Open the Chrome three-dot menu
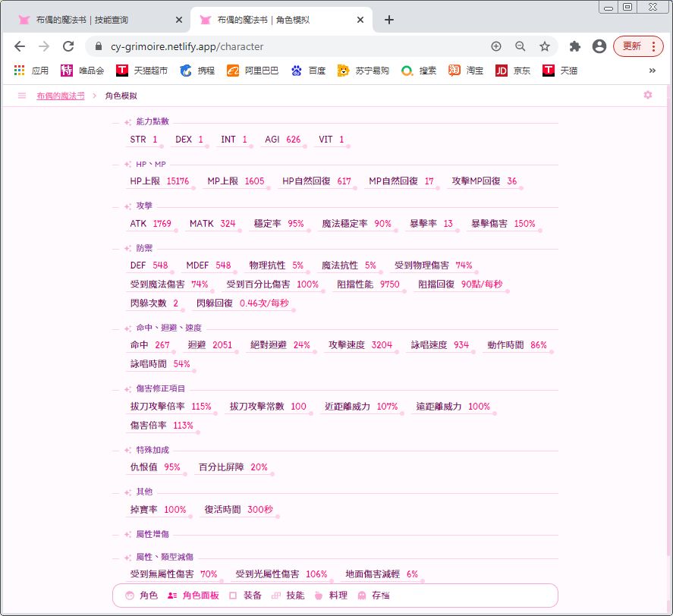The width and height of the screenshot is (673, 616). click(653, 46)
